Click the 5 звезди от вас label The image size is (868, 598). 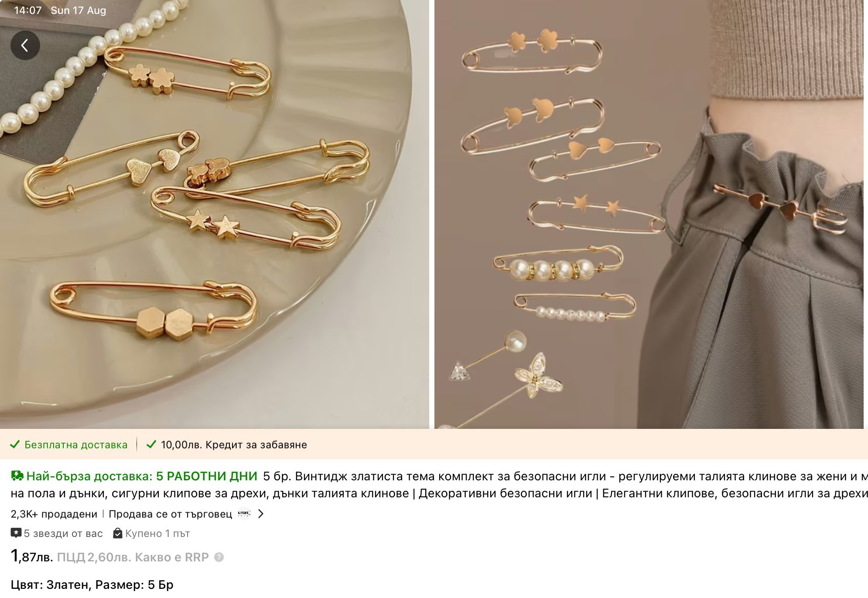pos(63,533)
